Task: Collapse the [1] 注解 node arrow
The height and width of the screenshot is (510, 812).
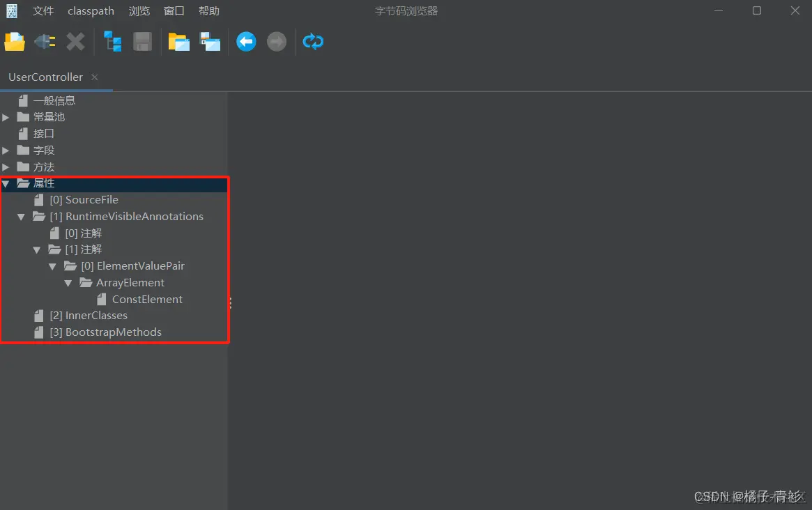Action: coord(37,250)
